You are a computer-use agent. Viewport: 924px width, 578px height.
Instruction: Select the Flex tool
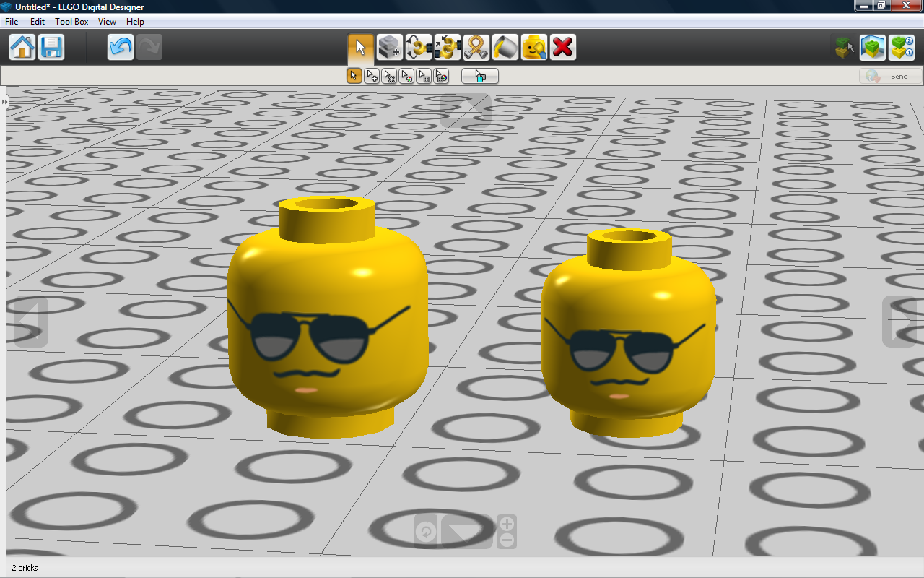[476, 47]
